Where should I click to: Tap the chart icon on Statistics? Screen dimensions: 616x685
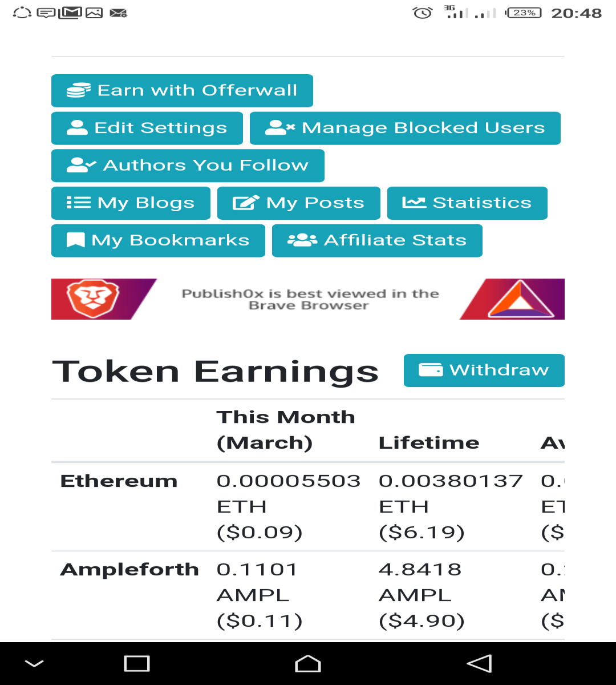(x=414, y=203)
